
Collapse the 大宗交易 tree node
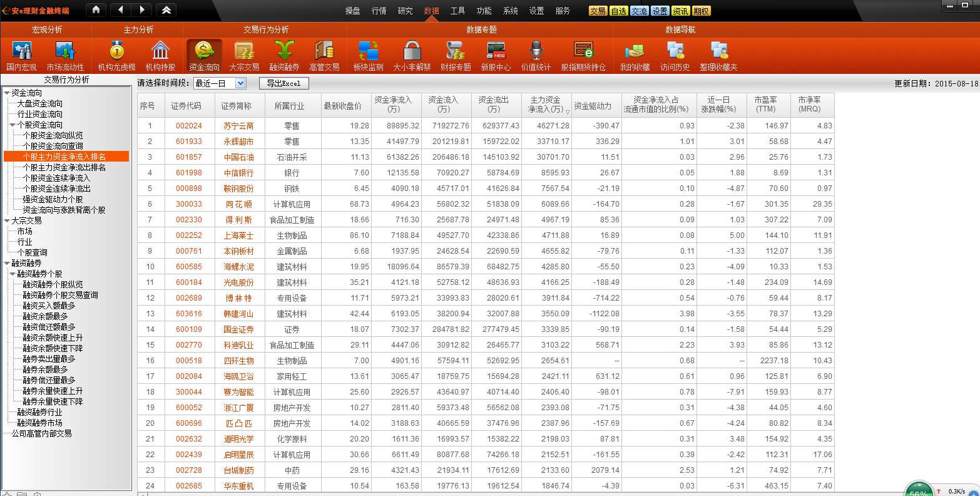(7, 220)
